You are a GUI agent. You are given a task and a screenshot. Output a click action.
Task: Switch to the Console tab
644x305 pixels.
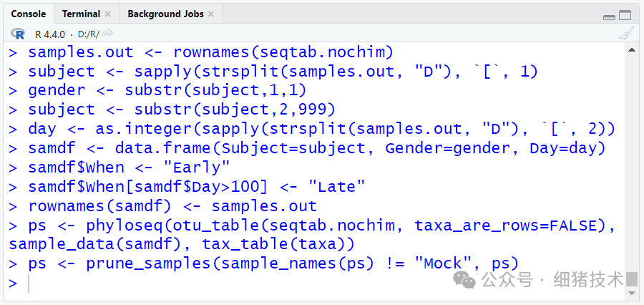click(28, 14)
